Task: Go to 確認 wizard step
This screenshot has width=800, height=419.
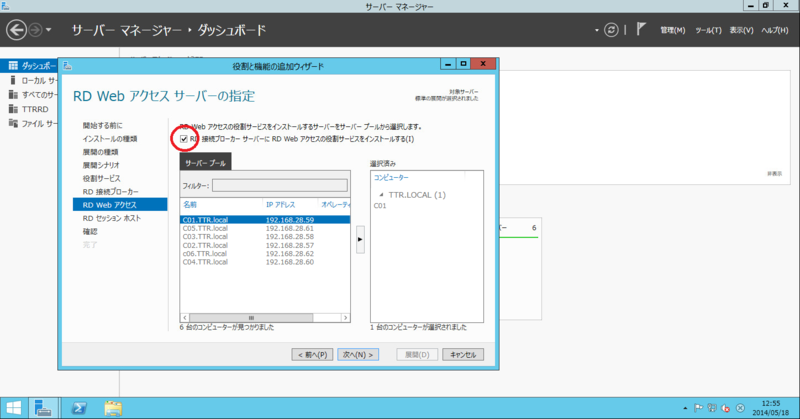Action: pyautogui.click(x=90, y=232)
